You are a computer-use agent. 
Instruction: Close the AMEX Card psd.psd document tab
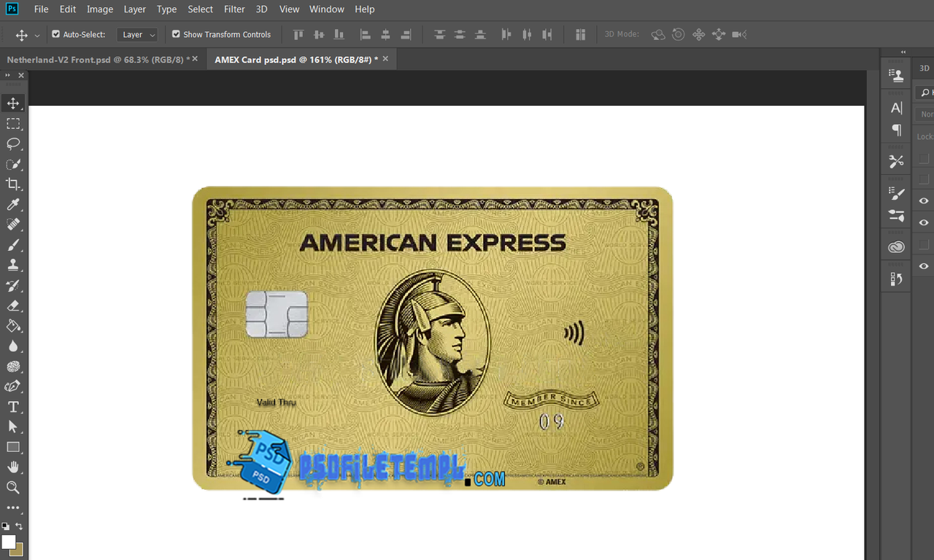(x=385, y=59)
